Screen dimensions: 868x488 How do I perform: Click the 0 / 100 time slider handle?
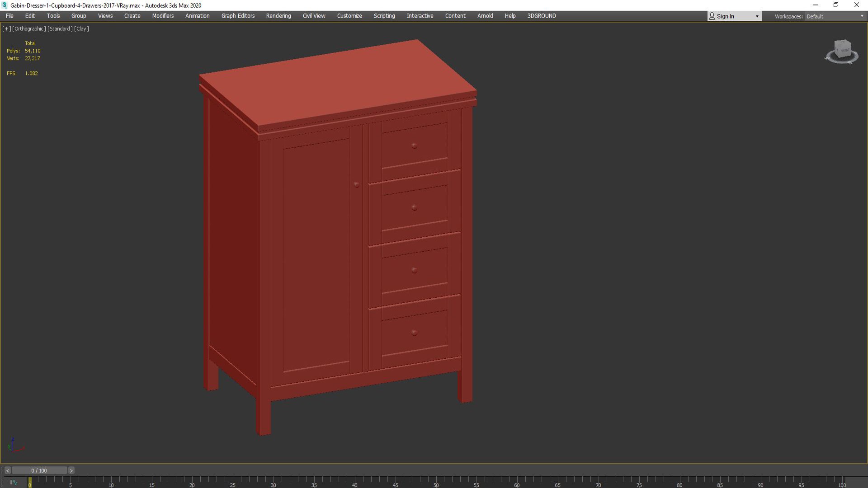[x=39, y=470]
